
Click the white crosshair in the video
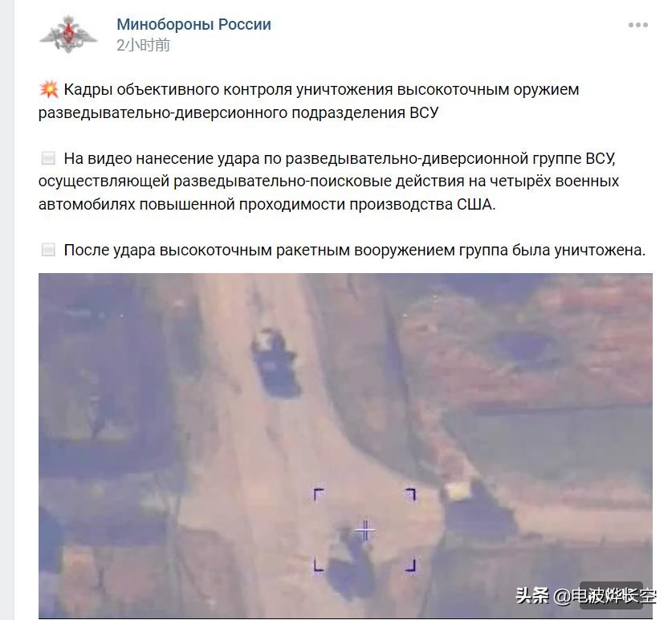click(x=365, y=531)
